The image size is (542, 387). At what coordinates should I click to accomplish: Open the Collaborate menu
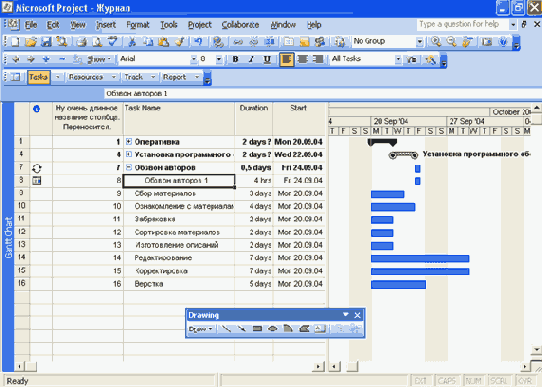tap(240, 25)
